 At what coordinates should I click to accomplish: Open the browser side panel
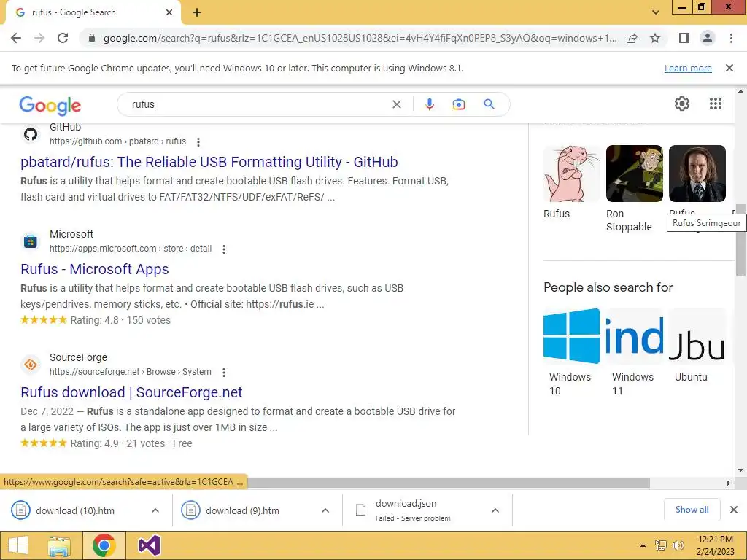[684, 38]
